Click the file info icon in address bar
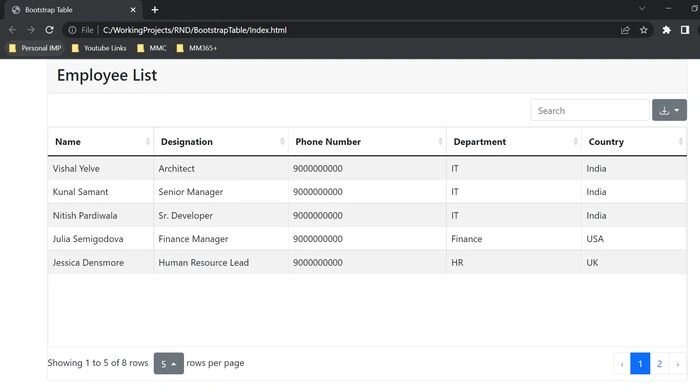 pyautogui.click(x=72, y=30)
